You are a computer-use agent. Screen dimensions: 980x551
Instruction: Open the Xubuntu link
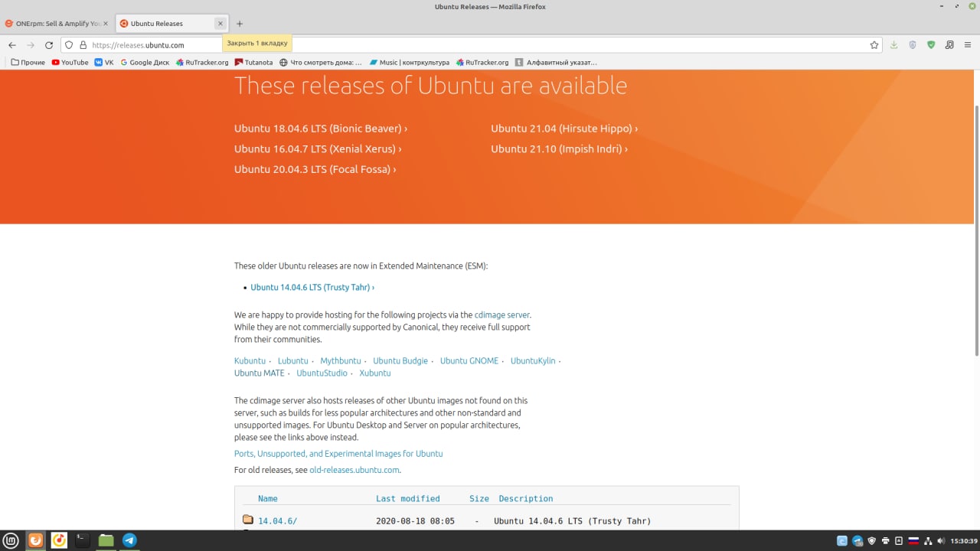(x=375, y=373)
